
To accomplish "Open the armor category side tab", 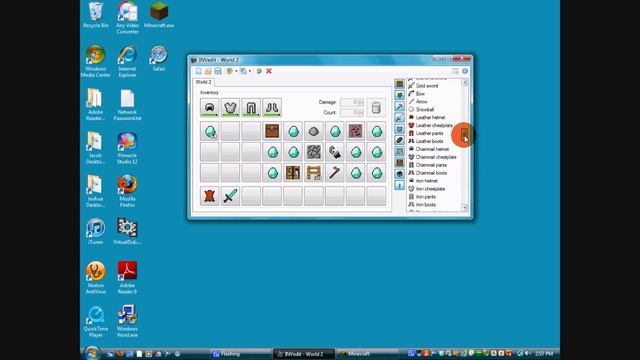I will tap(400, 129).
